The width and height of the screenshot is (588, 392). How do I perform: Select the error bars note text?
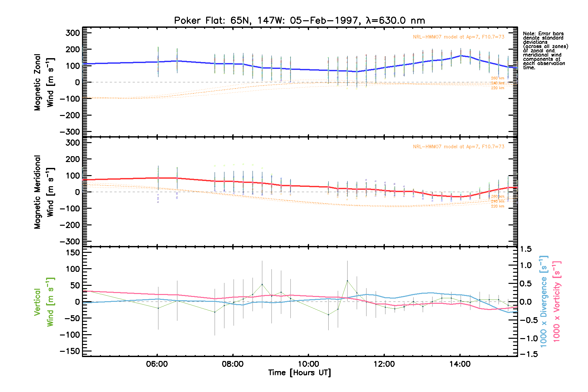click(x=545, y=50)
